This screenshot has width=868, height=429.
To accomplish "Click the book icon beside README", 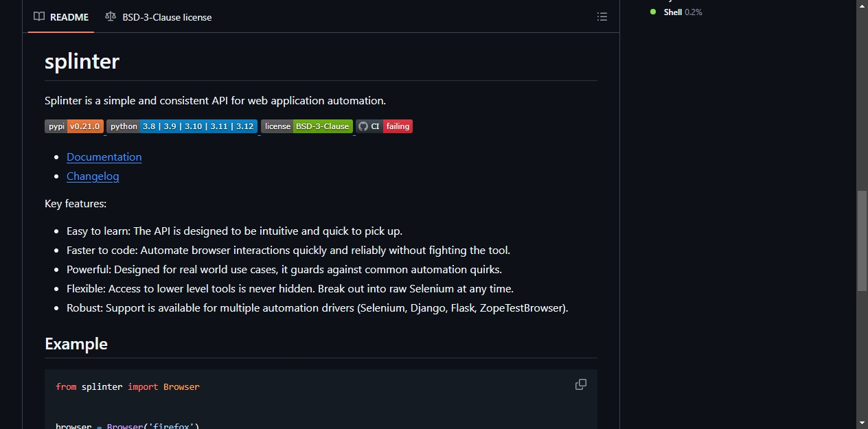I will (39, 17).
